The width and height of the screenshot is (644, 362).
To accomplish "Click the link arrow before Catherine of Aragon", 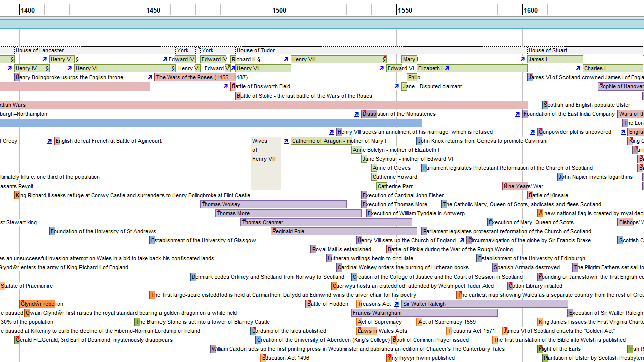I will [286, 141].
